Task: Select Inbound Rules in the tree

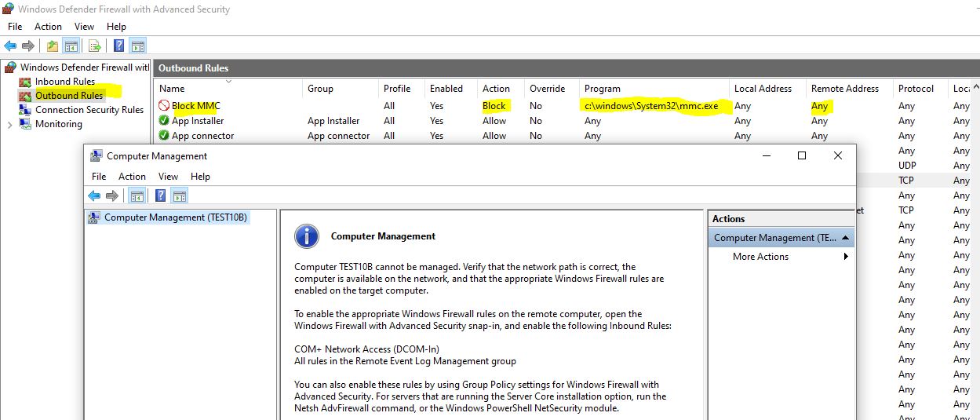Action: pyautogui.click(x=65, y=82)
